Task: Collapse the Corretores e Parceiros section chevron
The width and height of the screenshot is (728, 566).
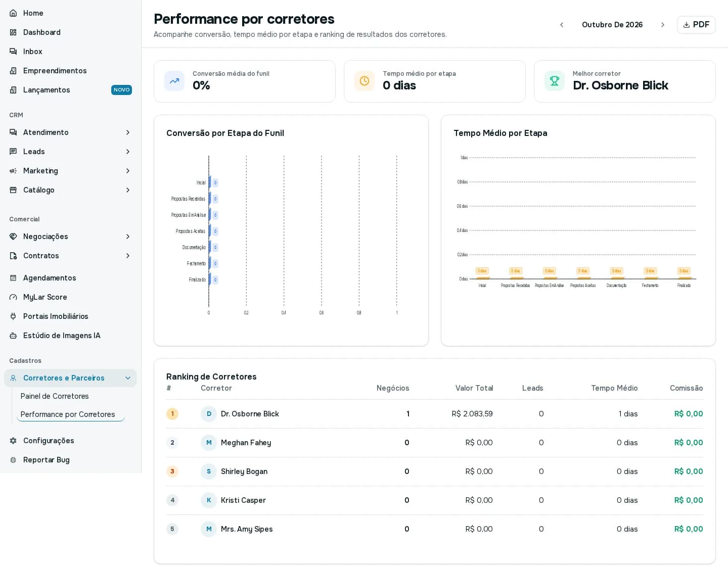Action: coord(128,378)
